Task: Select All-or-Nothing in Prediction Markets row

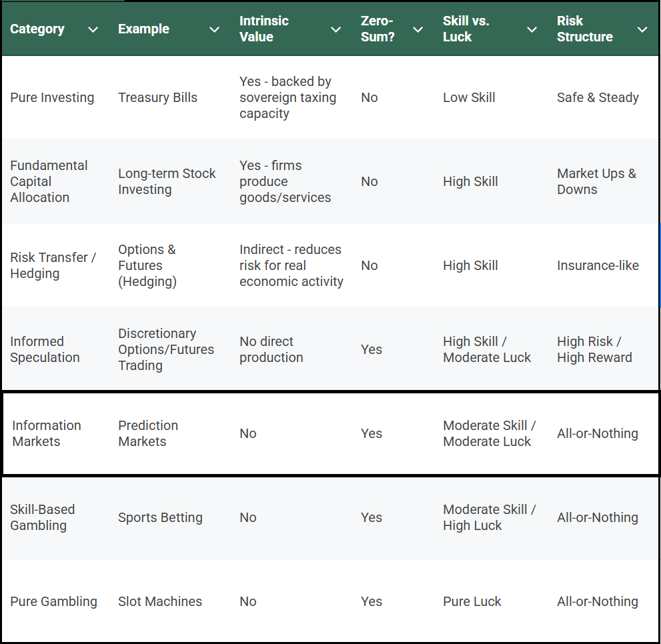Action: (598, 433)
